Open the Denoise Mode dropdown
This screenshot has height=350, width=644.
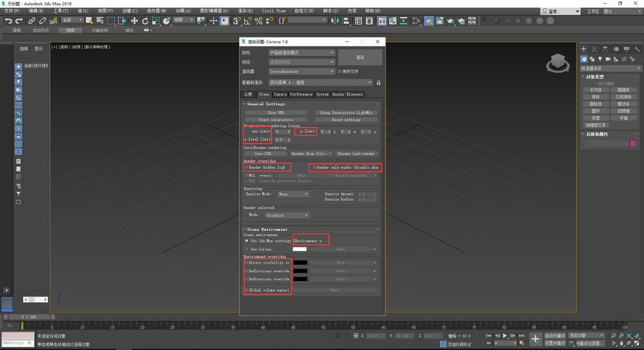[x=293, y=194]
